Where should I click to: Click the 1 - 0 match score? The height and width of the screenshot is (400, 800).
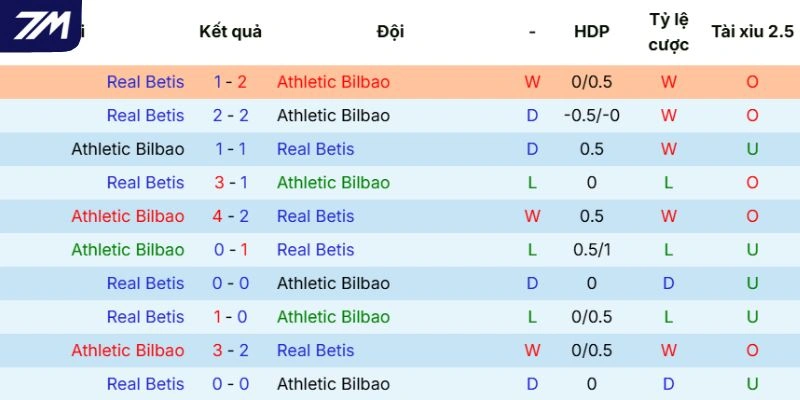pos(230,317)
